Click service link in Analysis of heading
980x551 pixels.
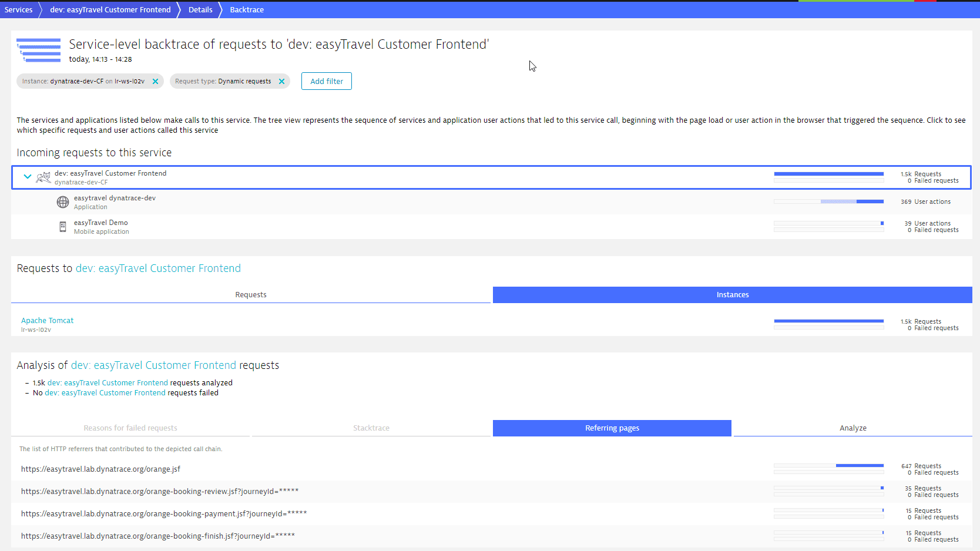point(153,365)
